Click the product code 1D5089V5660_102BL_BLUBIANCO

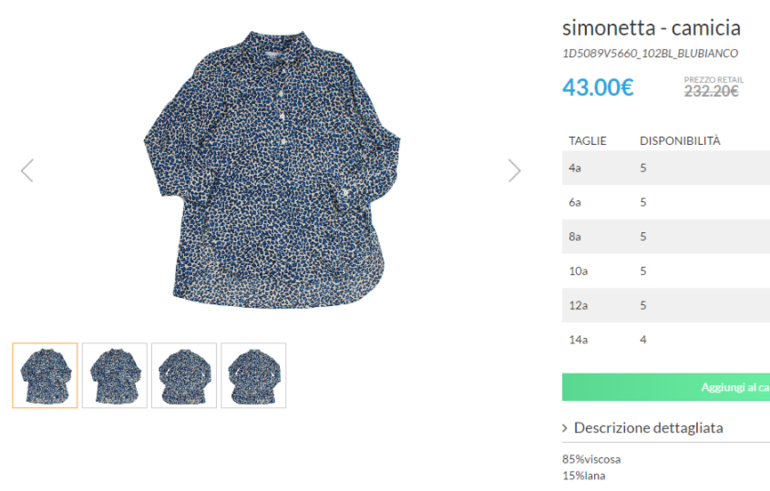(650, 53)
